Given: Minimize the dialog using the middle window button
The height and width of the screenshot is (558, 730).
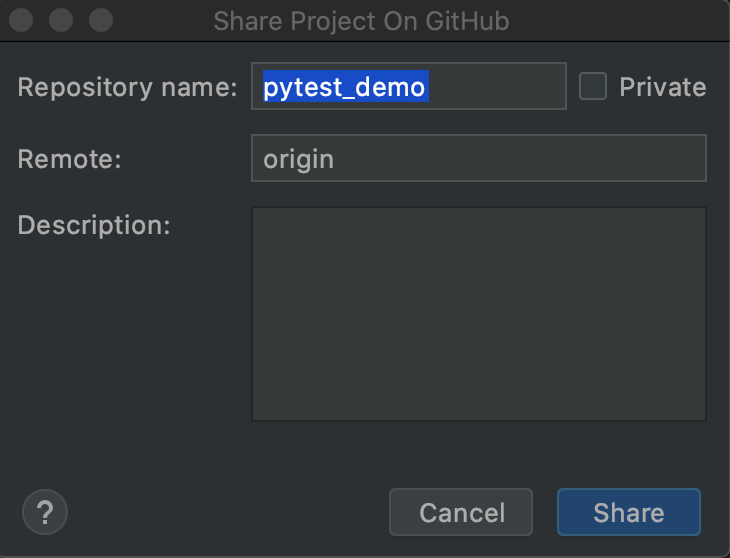Looking at the screenshot, I should (61, 20).
